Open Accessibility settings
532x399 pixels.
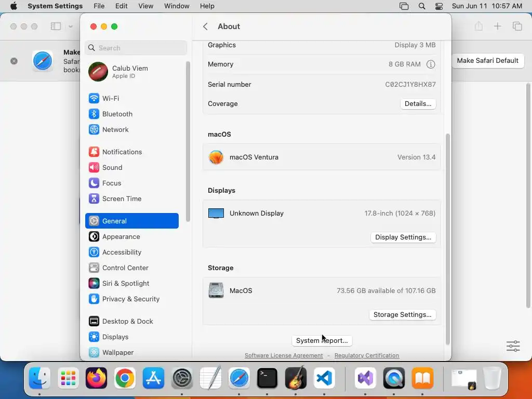pyautogui.click(x=131, y=252)
